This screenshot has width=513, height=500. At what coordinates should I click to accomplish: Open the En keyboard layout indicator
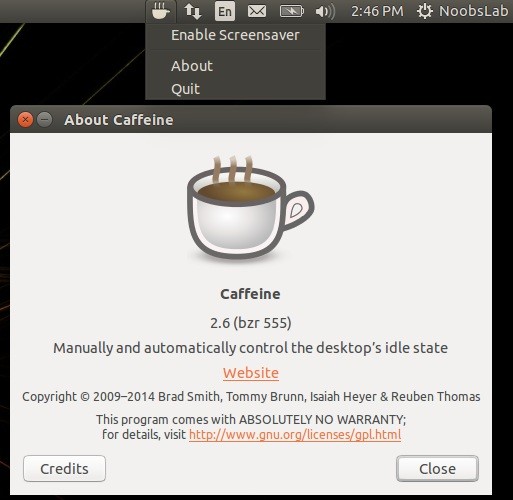point(225,11)
